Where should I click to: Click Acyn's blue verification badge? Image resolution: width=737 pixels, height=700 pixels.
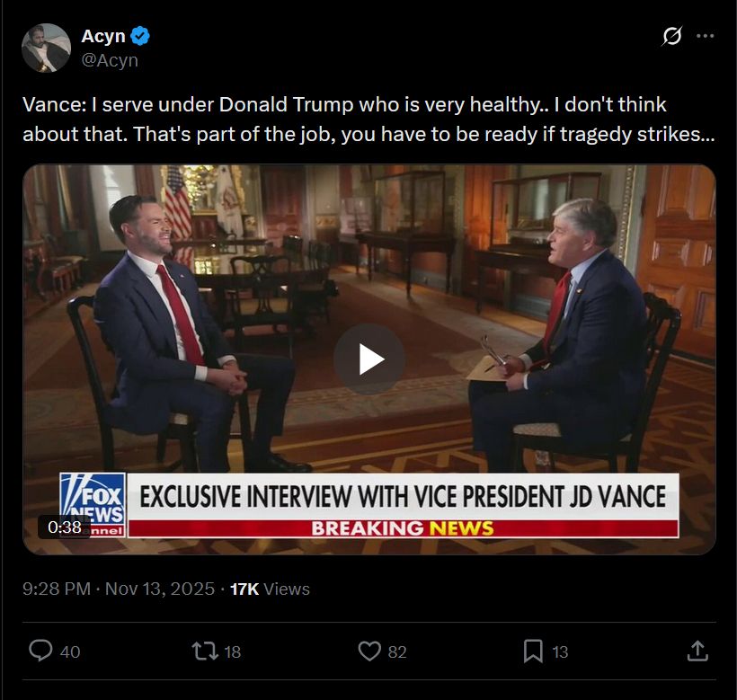point(139,36)
